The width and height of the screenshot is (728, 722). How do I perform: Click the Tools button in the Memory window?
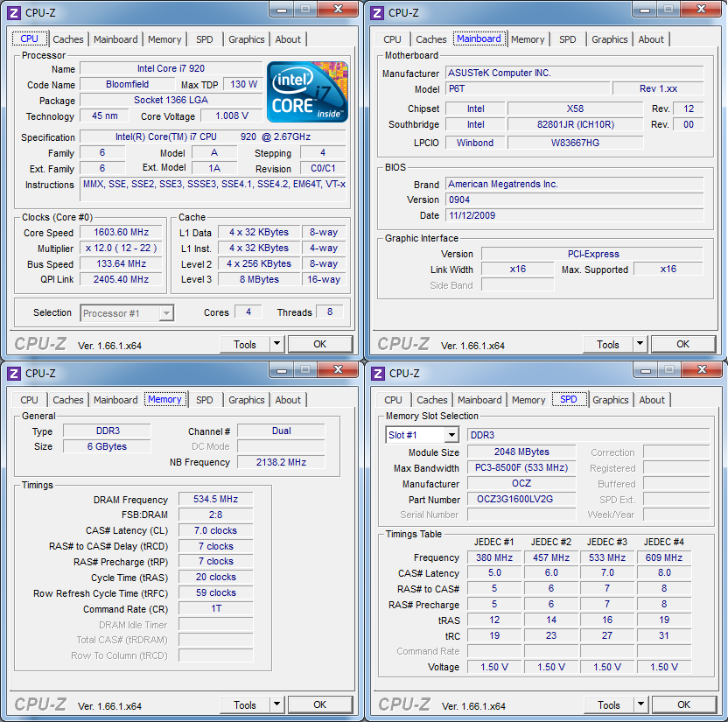click(245, 704)
